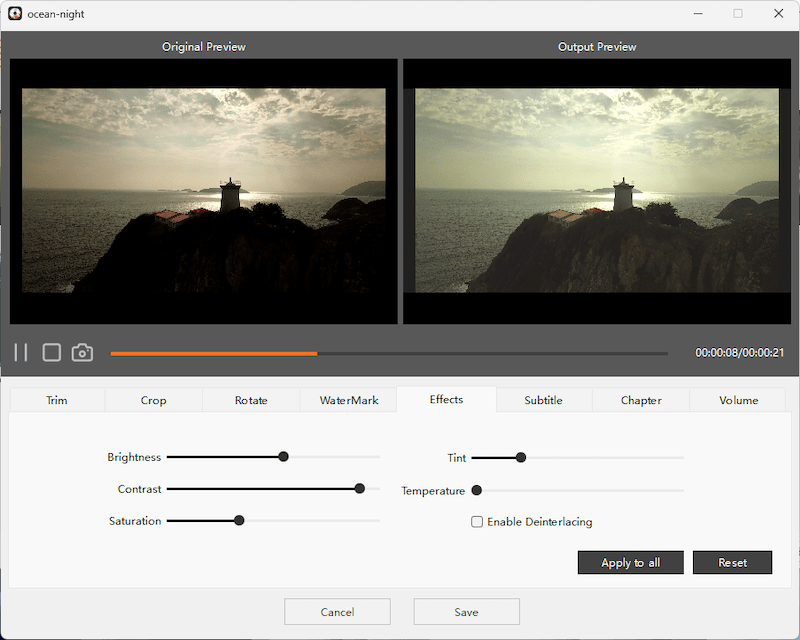
Task: Save the video edits
Action: pos(466,612)
